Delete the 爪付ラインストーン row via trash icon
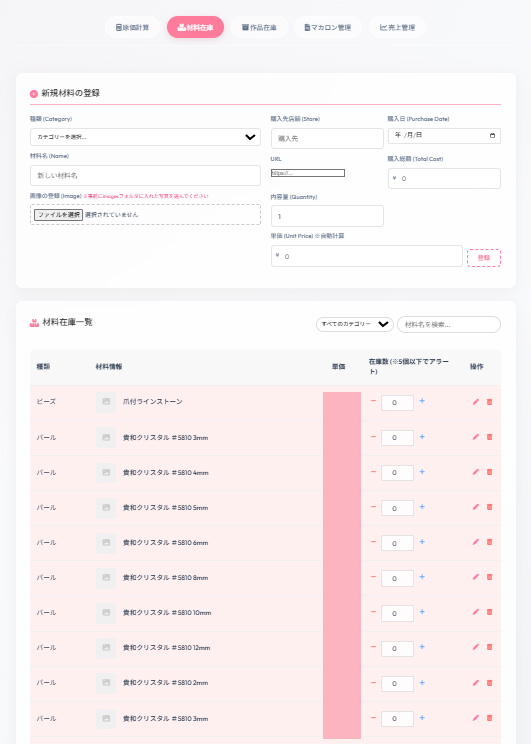Image resolution: width=531 pixels, height=744 pixels. coord(490,402)
